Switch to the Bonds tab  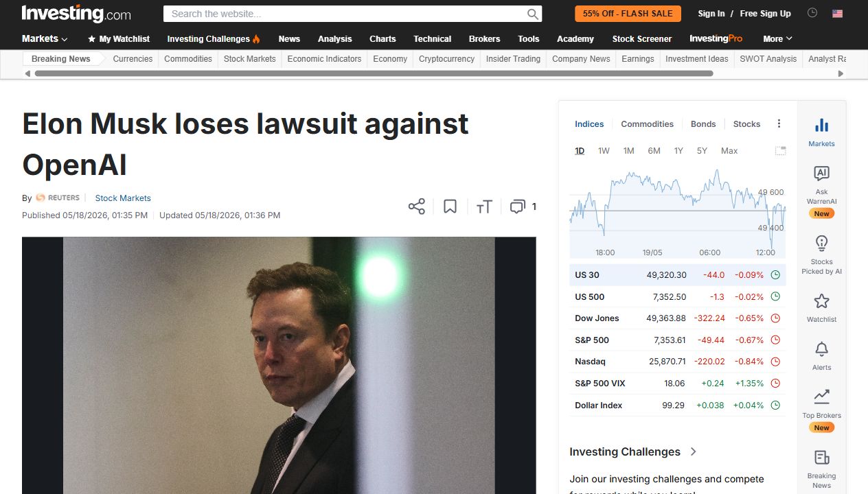(x=703, y=124)
